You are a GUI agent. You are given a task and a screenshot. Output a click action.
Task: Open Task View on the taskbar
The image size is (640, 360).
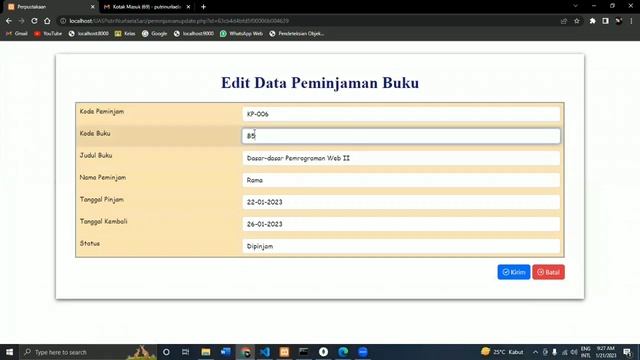pos(185,352)
